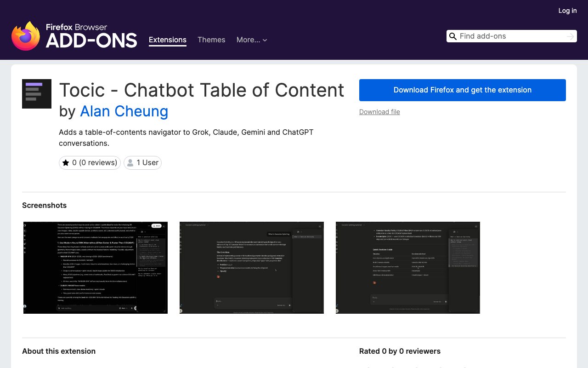This screenshot has width=588, height=368.
Task: Expand the More… dropdown menu
Action: point(252,40)
